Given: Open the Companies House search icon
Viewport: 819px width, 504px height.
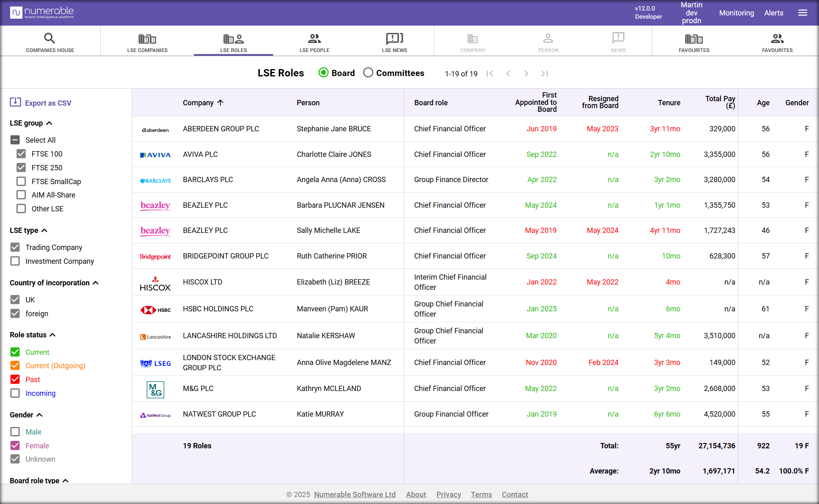Looking at the screenshot, I should point(50,38).
